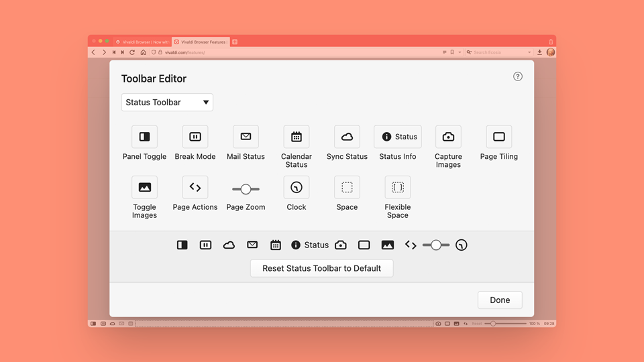Select the Page Tiling item in the palette
The height and width of the screenshot is (362, 644).
(x=499, y=137)
